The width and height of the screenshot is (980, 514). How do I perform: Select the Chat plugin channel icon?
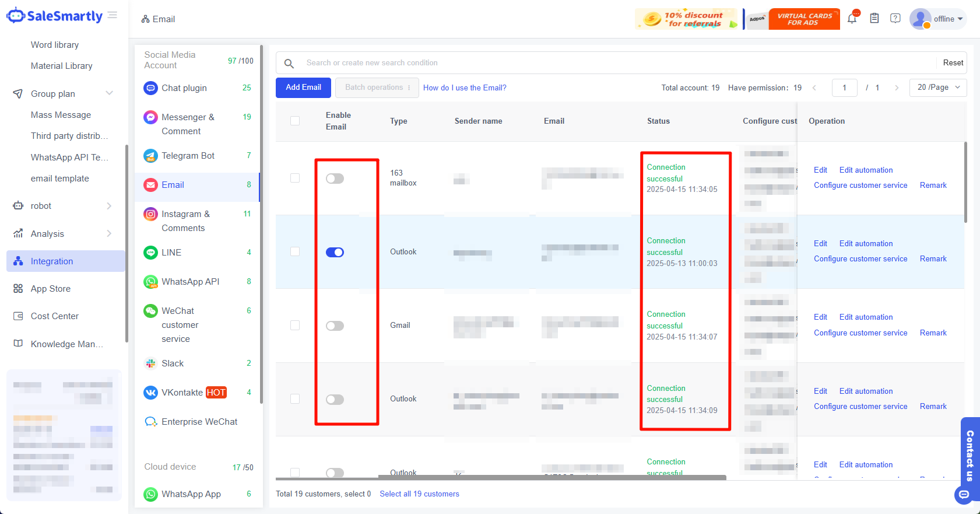click(x=151, y=88)
